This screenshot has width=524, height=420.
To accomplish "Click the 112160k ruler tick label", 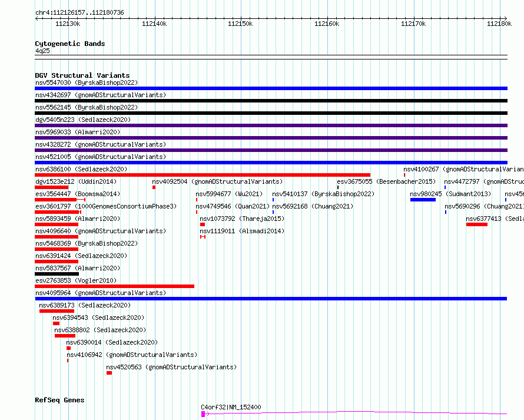I will [327, 24].
